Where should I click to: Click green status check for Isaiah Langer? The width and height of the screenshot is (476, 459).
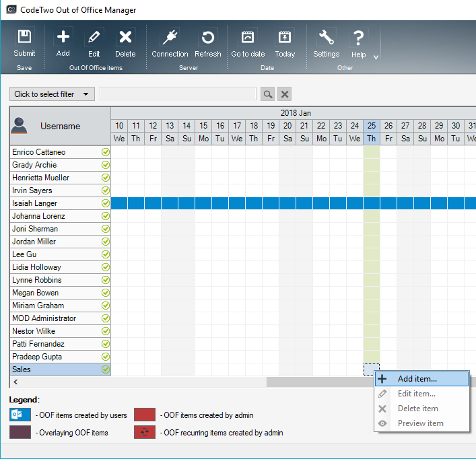click(x=106, y=203)
